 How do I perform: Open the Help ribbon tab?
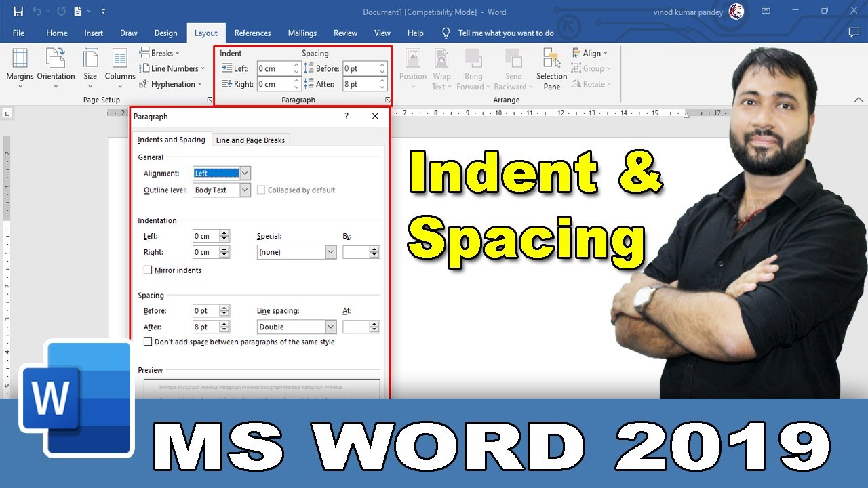pyautogui.click(x=416, y=33)
